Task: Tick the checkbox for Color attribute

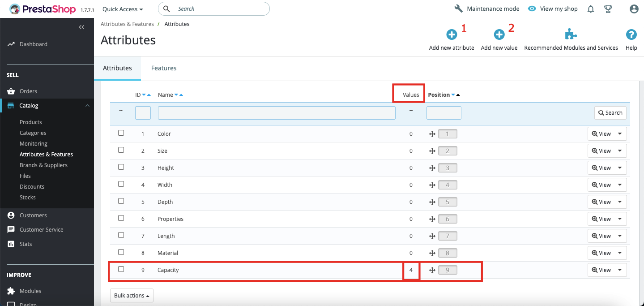Action: pyautogui.click(x=121, y=133)
